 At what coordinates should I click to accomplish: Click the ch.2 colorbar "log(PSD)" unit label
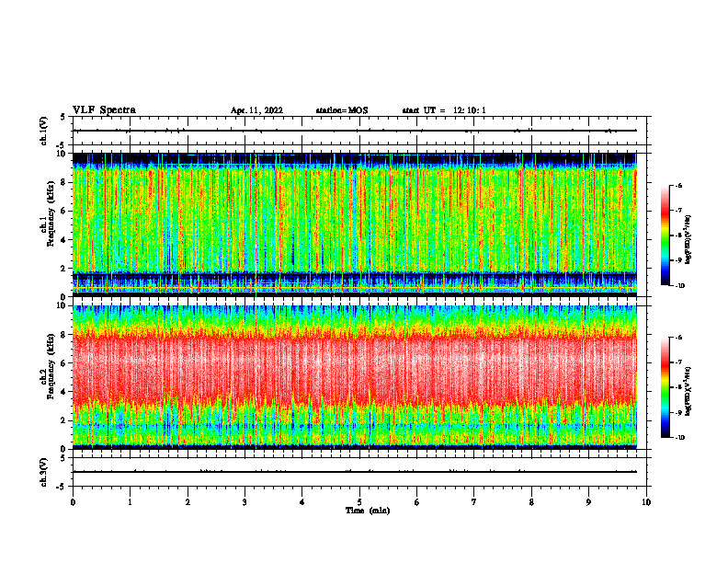coord(688,391)
